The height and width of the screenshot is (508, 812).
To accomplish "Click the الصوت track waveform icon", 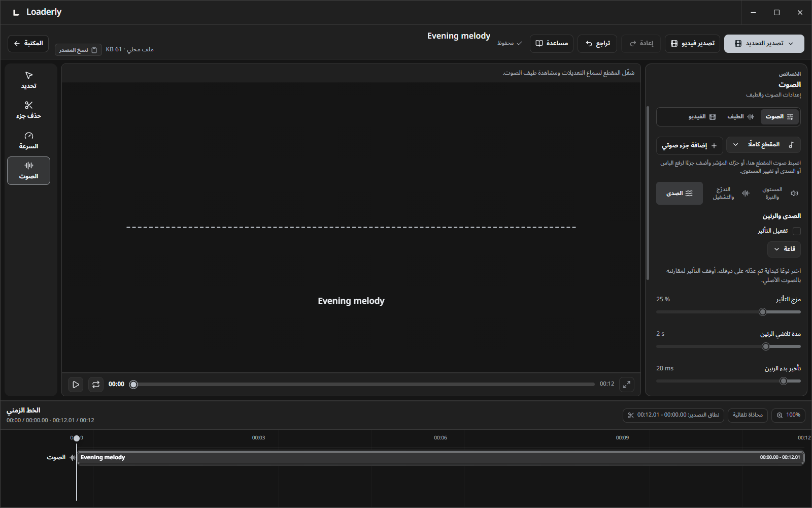I will point(73,458).
